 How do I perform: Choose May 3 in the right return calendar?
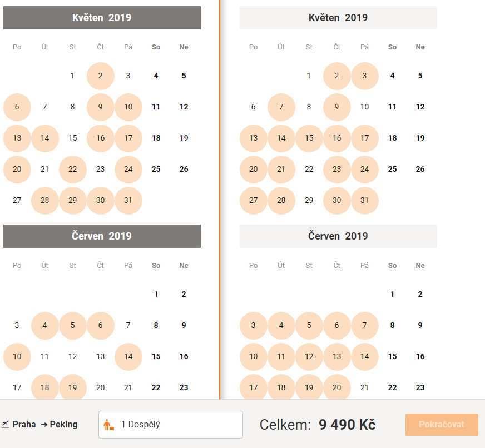point(365,76)
